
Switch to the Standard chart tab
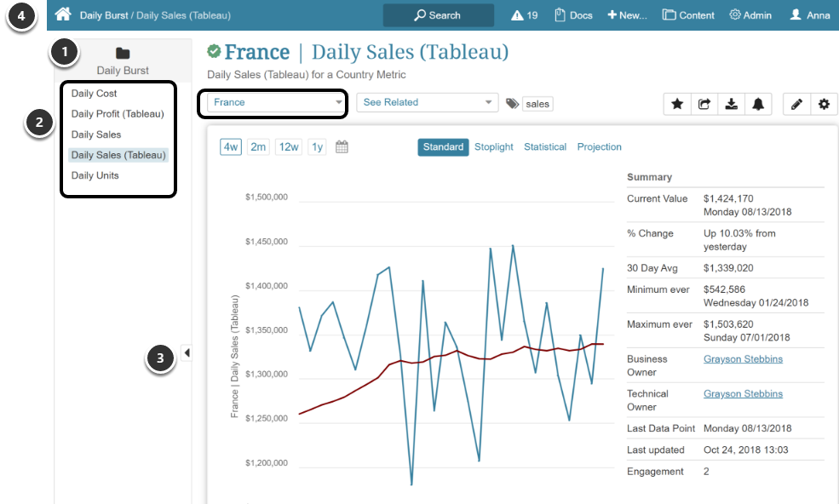[x=443, y=146]
